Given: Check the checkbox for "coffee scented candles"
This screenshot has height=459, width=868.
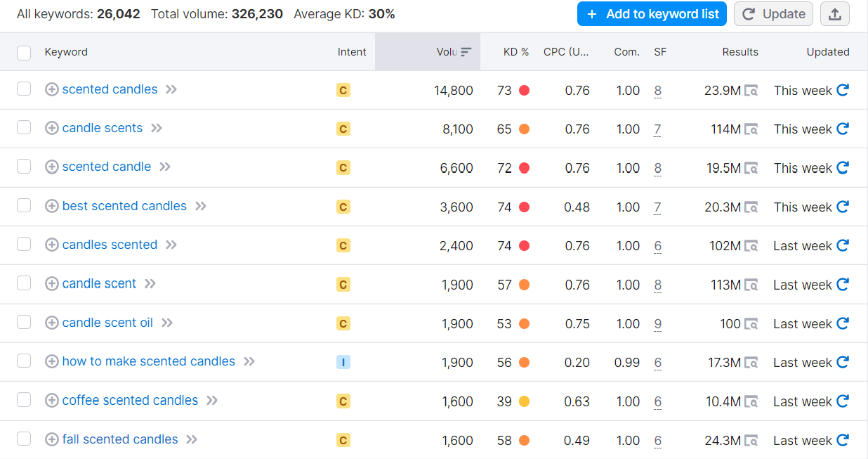Looking at the screenshot, I should tap(25, 401).
